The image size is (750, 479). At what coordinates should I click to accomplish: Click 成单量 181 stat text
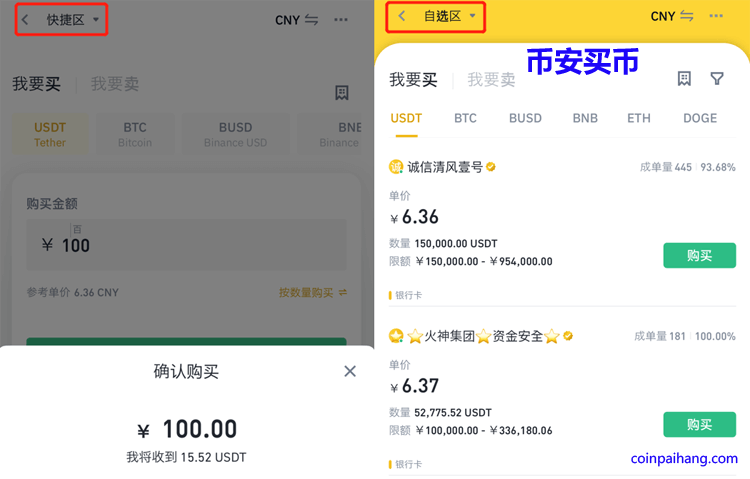point(660,336)
